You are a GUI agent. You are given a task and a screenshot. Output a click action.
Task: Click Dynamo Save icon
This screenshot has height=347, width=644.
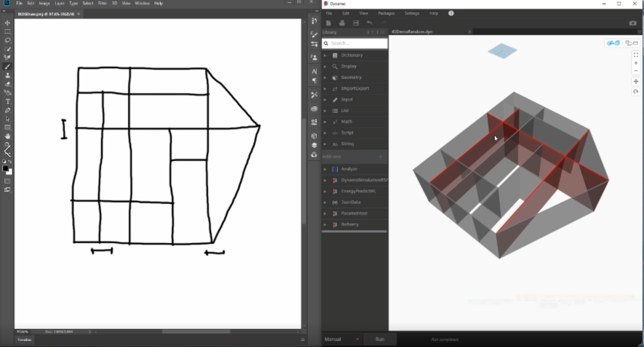(356, 23)
